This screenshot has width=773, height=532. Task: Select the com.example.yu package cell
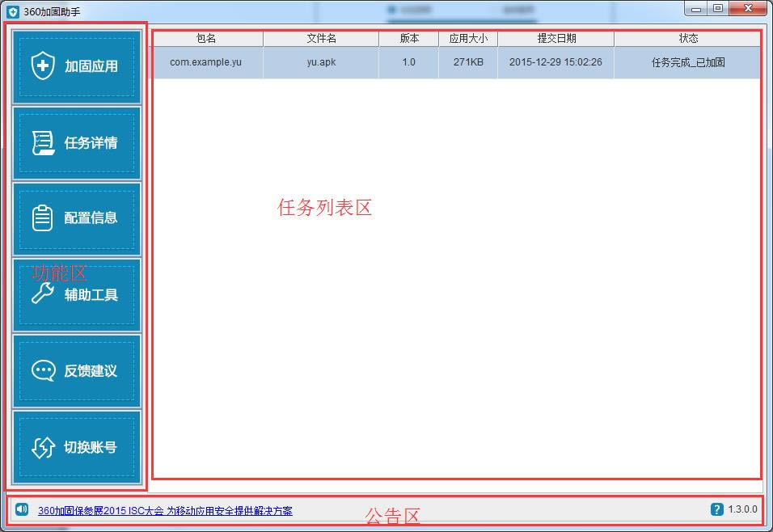coord(206,62)
